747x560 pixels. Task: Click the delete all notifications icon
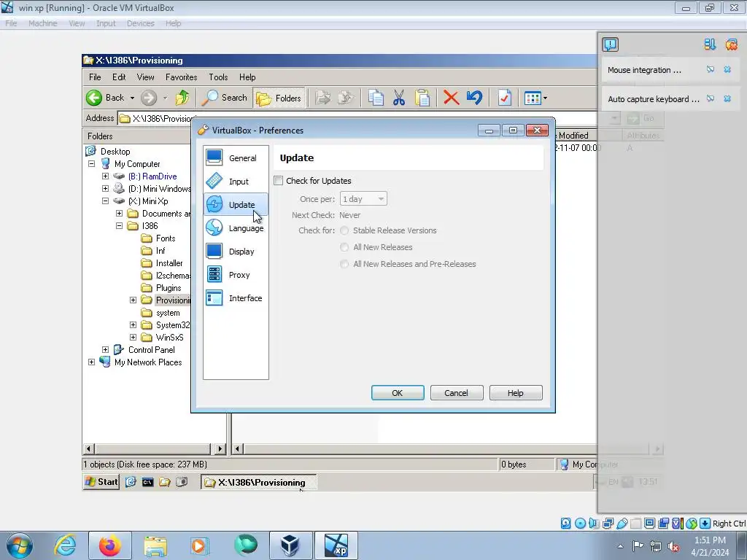[x=731, y=44]
